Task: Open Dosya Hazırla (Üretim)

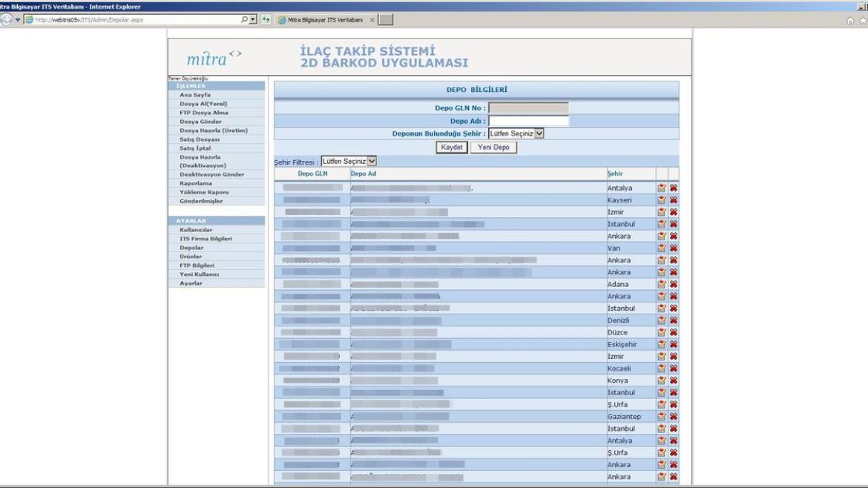Action: coord(213,130)
